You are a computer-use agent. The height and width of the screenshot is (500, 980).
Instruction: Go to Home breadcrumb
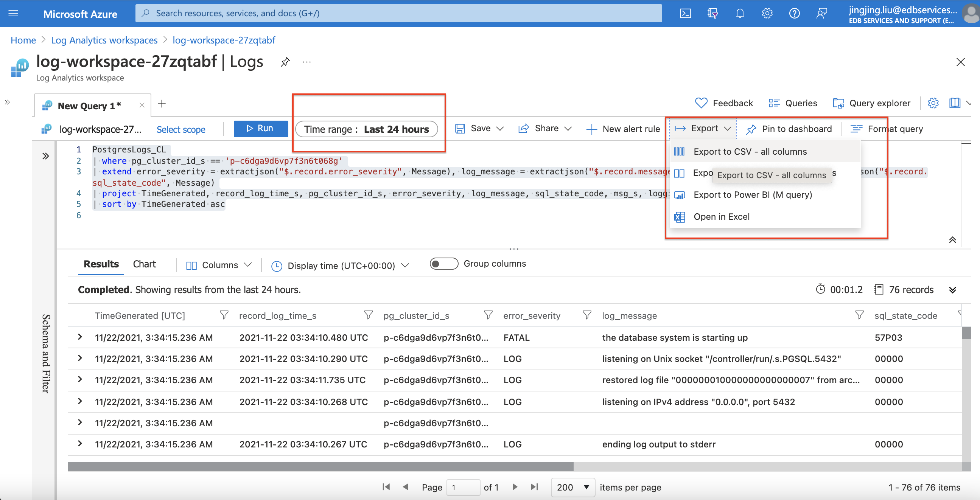pyautogui.click(x=23, y=40)
